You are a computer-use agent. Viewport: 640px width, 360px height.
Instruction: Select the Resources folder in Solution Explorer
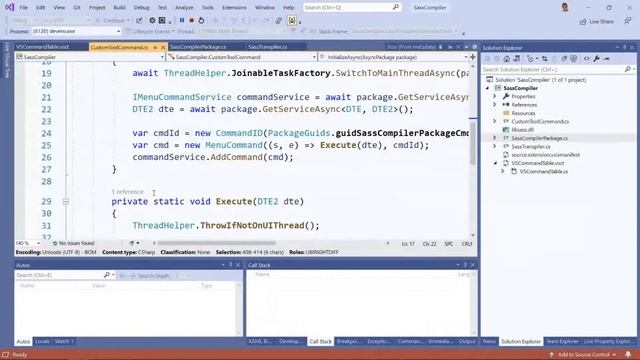(523, 113)
